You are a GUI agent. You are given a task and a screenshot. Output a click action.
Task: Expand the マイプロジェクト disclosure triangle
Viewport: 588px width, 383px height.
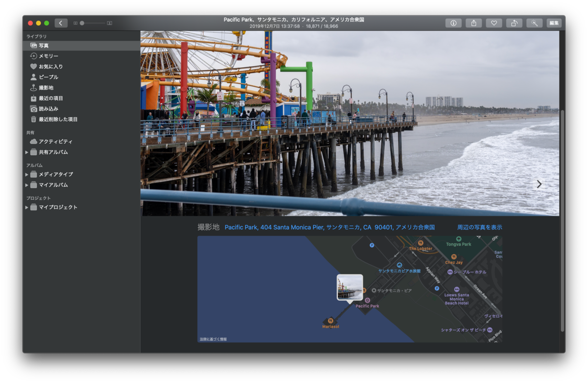(27, 207)
